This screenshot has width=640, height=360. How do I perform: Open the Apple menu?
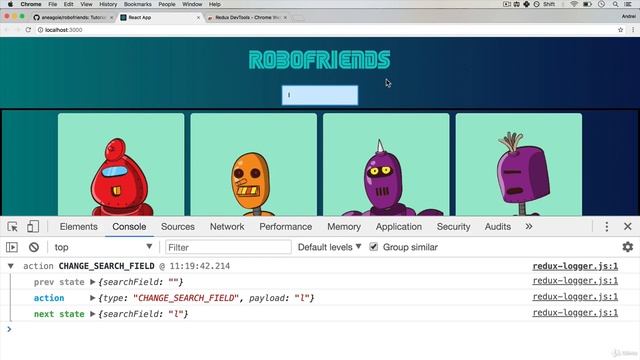(10, 4)
